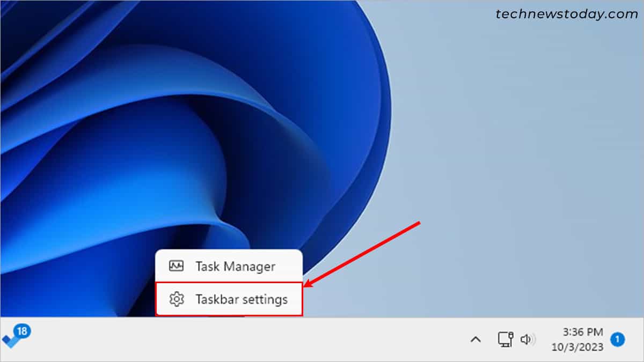Click the speaker volume icon

click(x=528, y=339)
